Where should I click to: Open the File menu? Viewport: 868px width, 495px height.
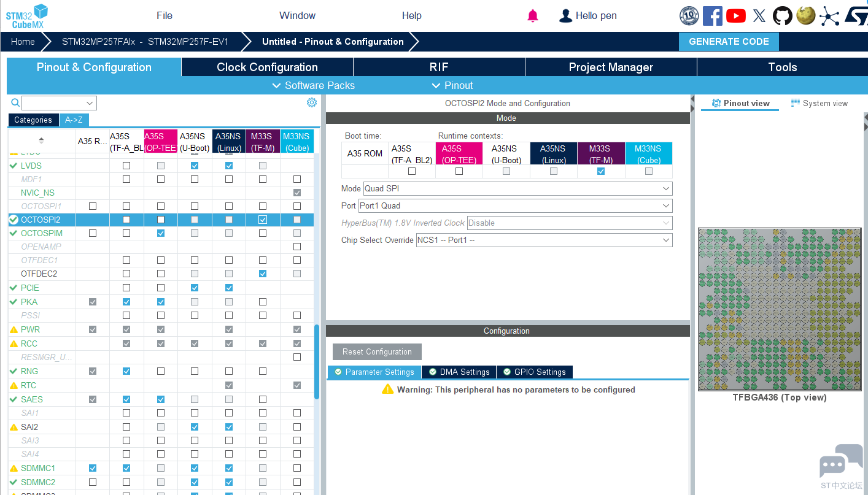(x=165, y=16)
